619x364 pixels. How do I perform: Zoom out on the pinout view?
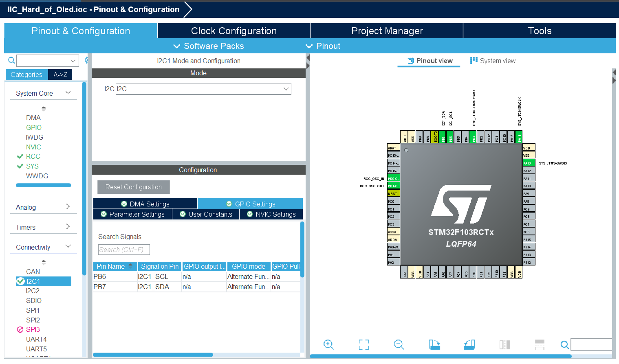399,344
